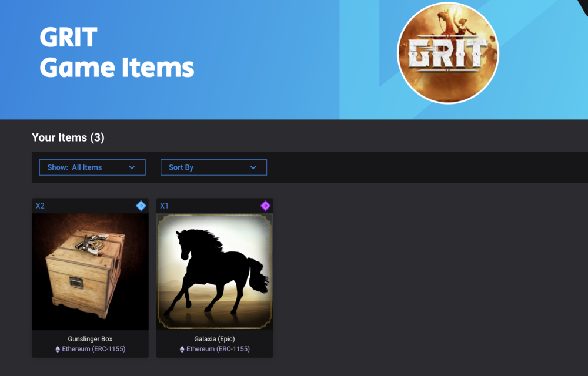Screen dimensions: 588x376
Task: Click the purple epic diamond on Galaxia card
Action: point(266,206)
